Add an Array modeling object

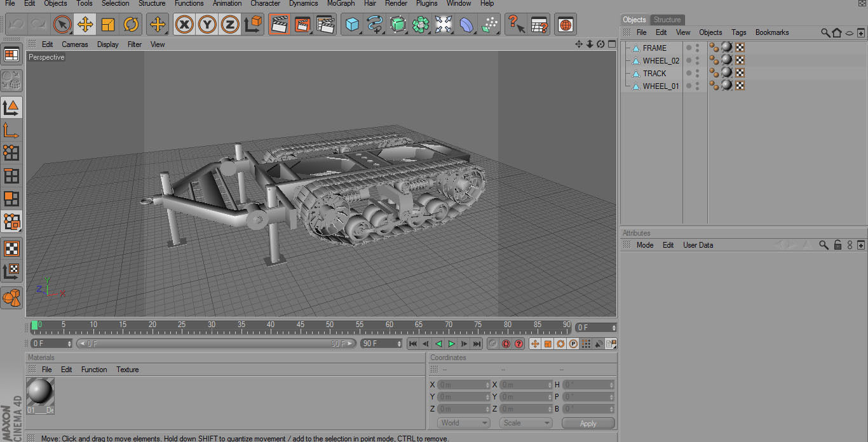click(421, 25)
